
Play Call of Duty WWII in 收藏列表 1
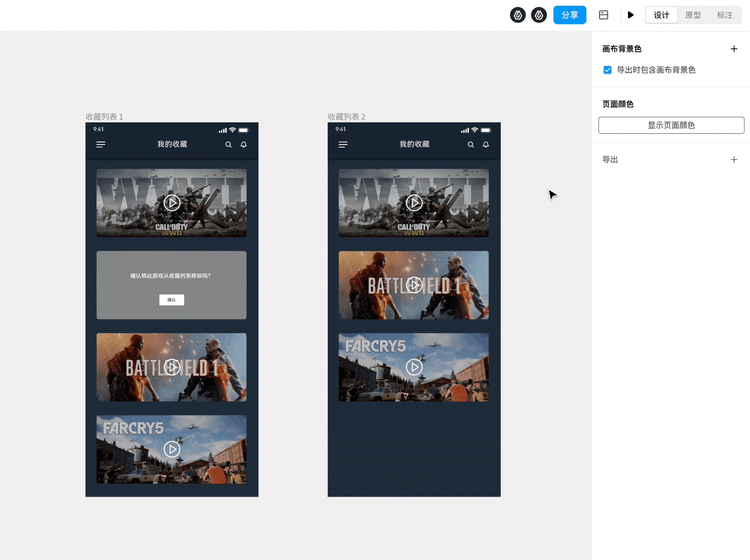pyautogui.click(x=172, y=203)
